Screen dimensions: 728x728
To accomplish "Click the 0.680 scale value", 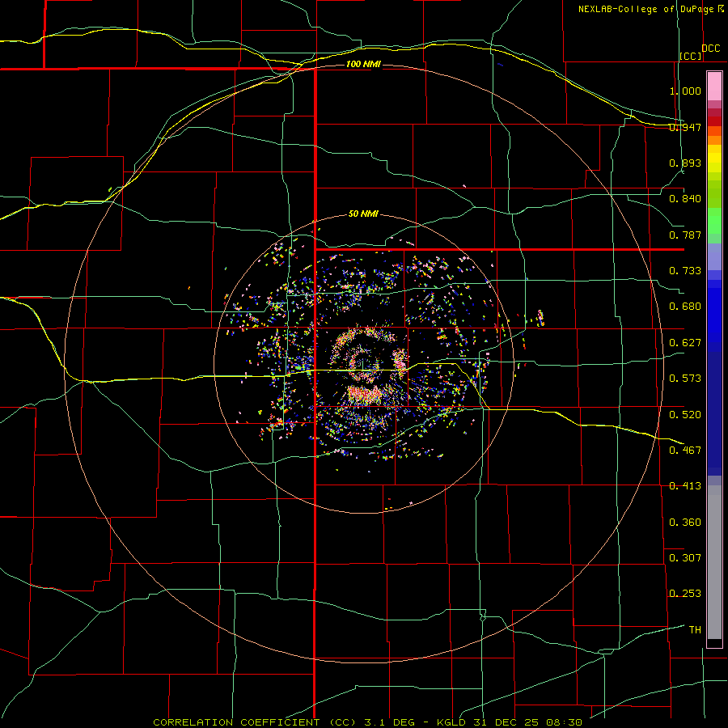I will (685, 307).
